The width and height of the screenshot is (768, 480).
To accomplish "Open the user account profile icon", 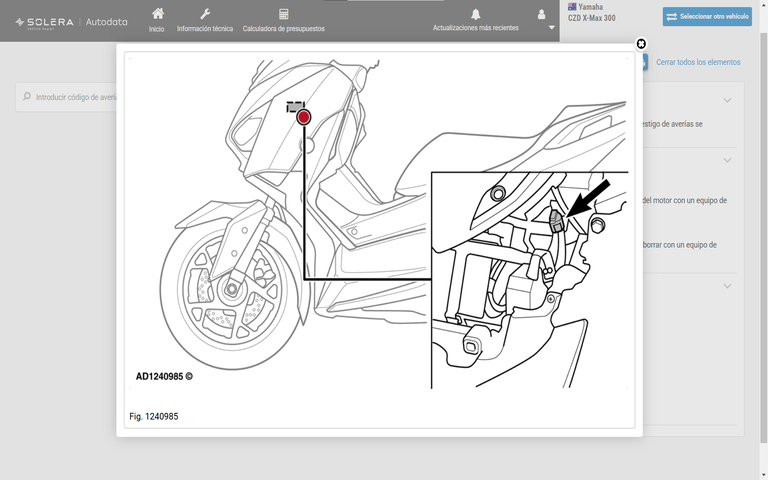I will 542,15.
